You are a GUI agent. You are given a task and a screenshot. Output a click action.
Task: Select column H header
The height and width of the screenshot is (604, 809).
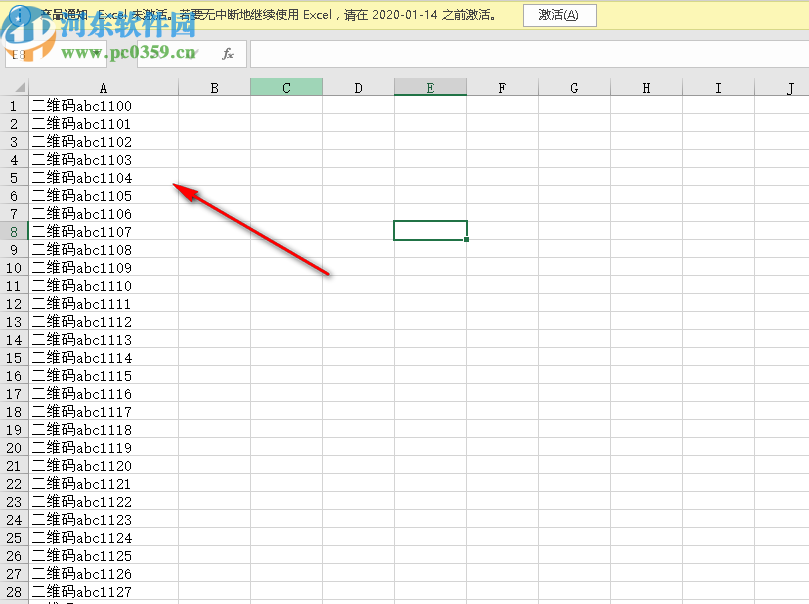tap(646, 87)
